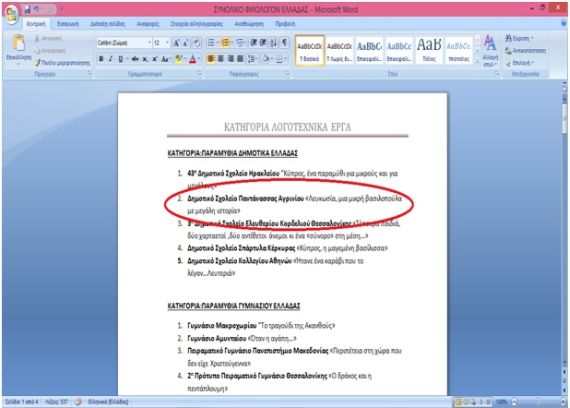Apply the Βασικό (Normal) style
The width and height of the screenshot is (570, 408).
309,51
